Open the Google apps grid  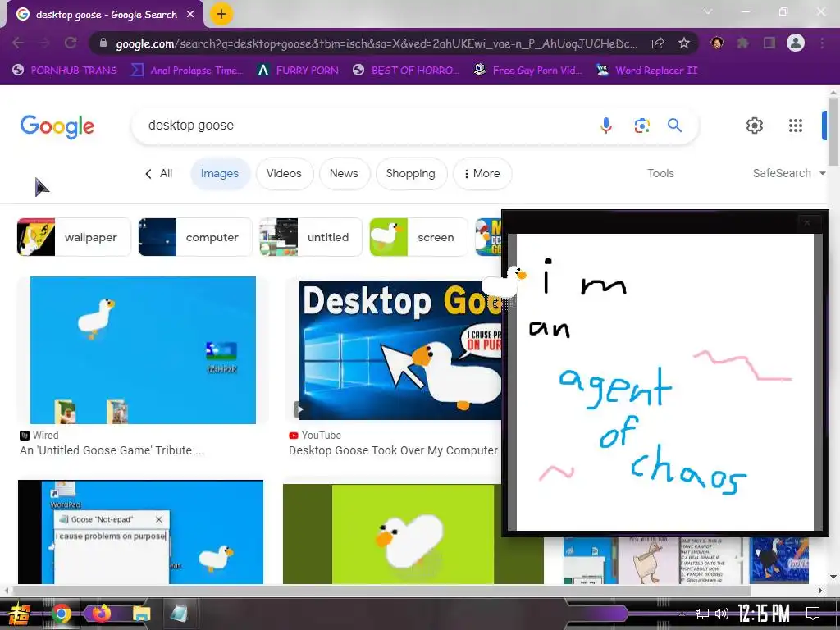click(x=796, y=126)
